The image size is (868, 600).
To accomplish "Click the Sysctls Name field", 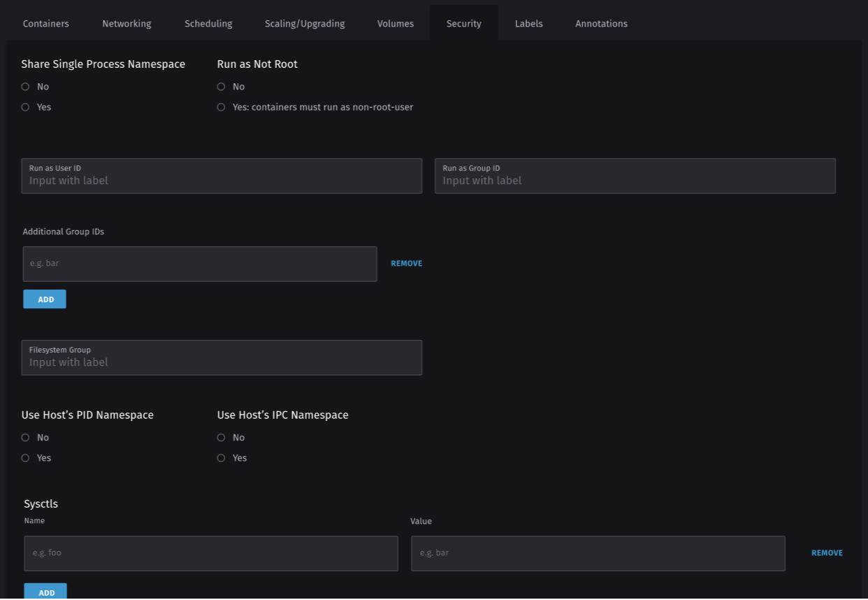I will coord(210,553).
